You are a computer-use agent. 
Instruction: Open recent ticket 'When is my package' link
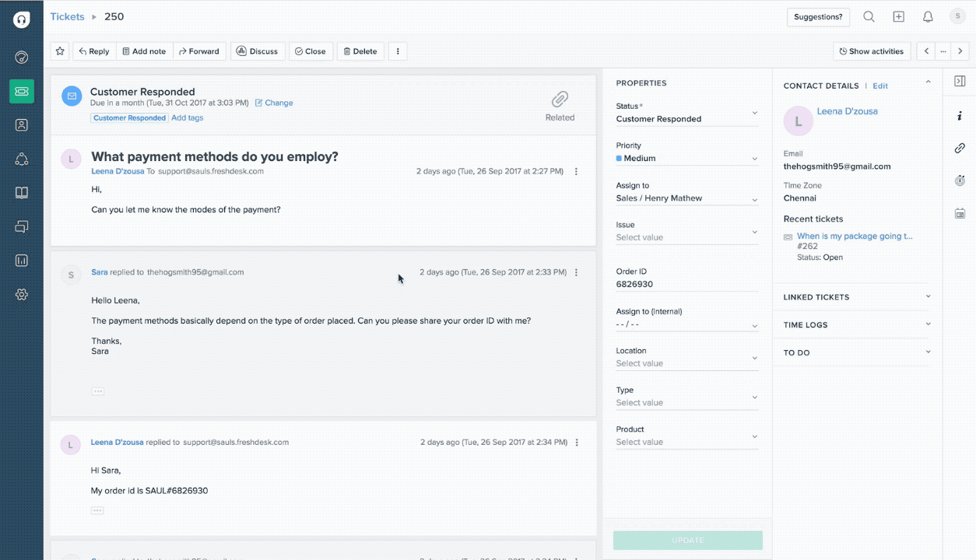coord(854,236)
